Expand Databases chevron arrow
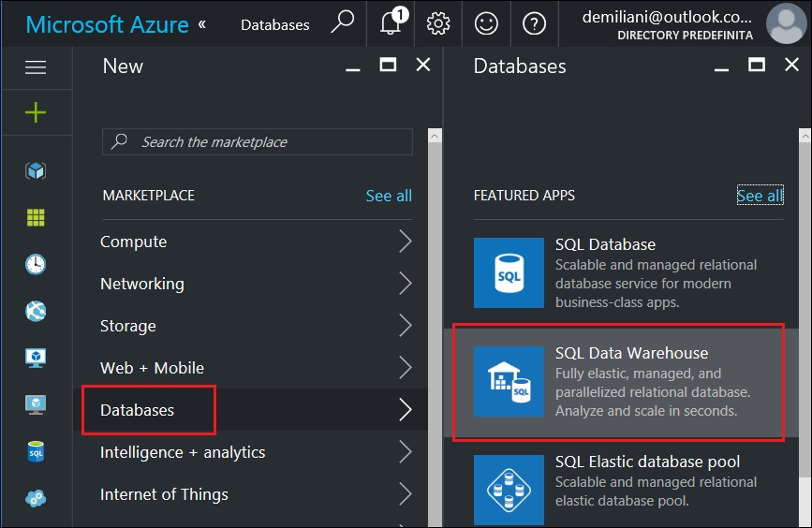This screenshot has height=528, width=812. (406, 410)
